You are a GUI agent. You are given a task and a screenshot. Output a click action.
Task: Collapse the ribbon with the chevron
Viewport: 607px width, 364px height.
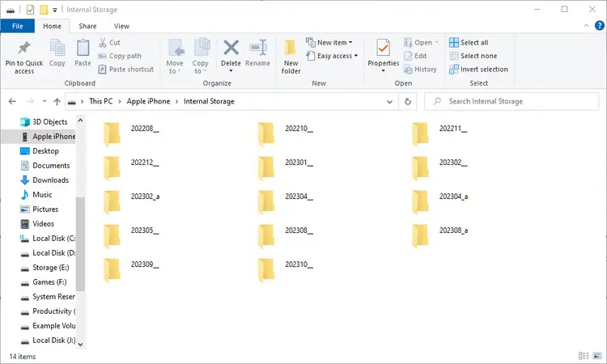click(586, 26)
